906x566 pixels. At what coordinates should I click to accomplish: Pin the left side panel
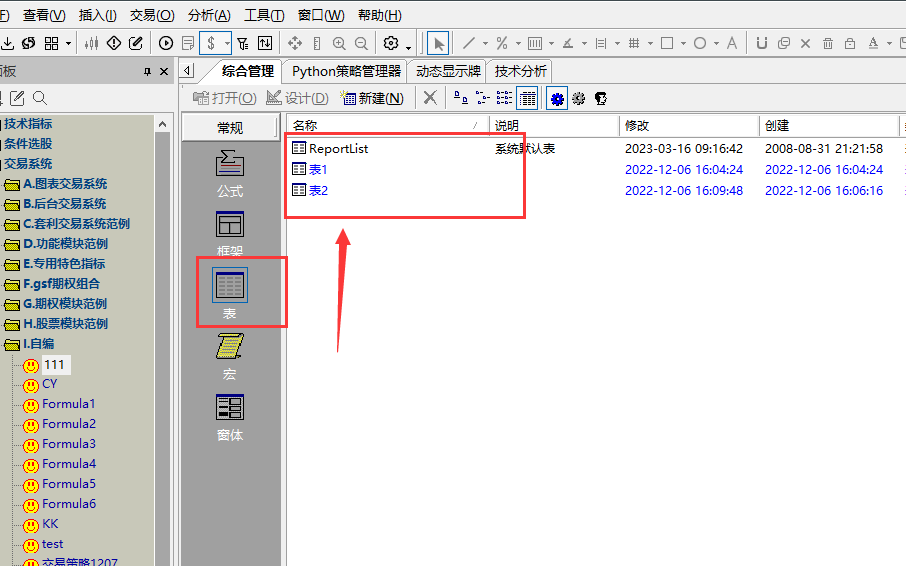(147, 72)
